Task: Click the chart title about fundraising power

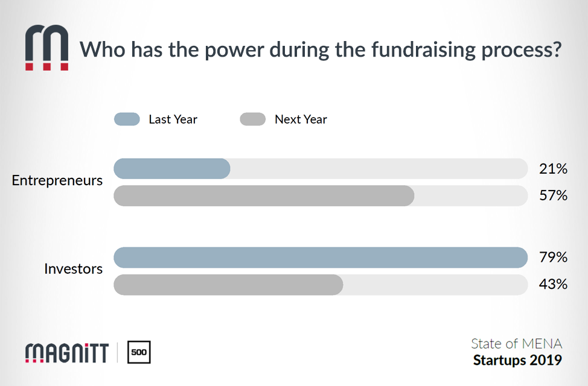Action: click(x=321, y=49)
